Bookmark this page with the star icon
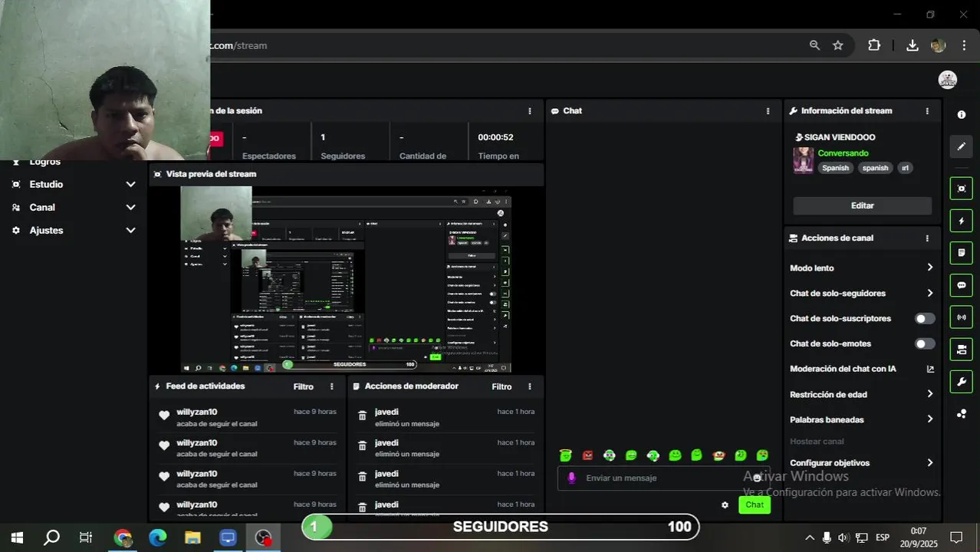Viewport: 980px width, 552px height. point(838,45)
